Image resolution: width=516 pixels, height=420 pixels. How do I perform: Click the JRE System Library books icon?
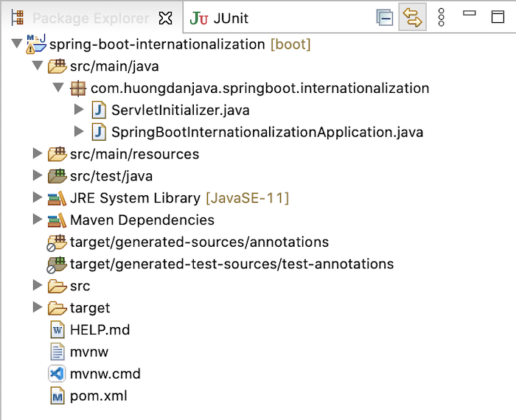[x=57, y=198]
